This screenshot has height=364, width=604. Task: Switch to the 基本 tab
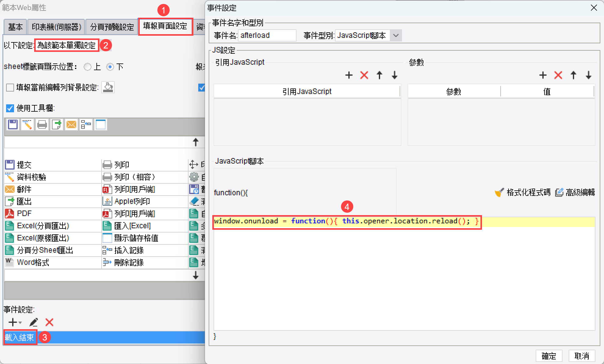15,27
